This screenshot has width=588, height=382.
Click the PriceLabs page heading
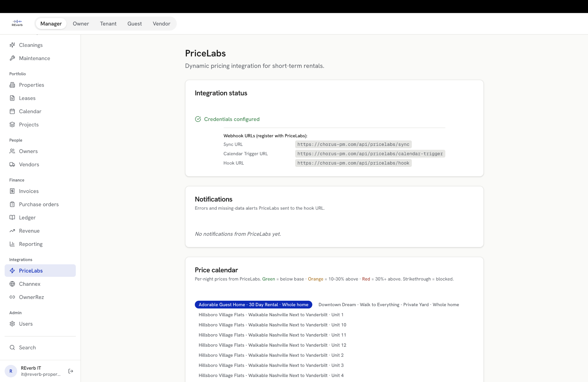206,53
